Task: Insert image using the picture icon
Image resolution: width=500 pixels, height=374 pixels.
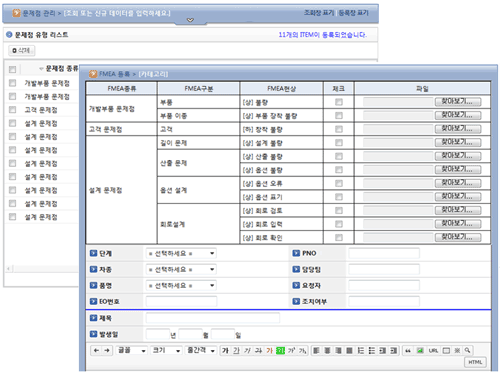Action: [x=420, y=350]
